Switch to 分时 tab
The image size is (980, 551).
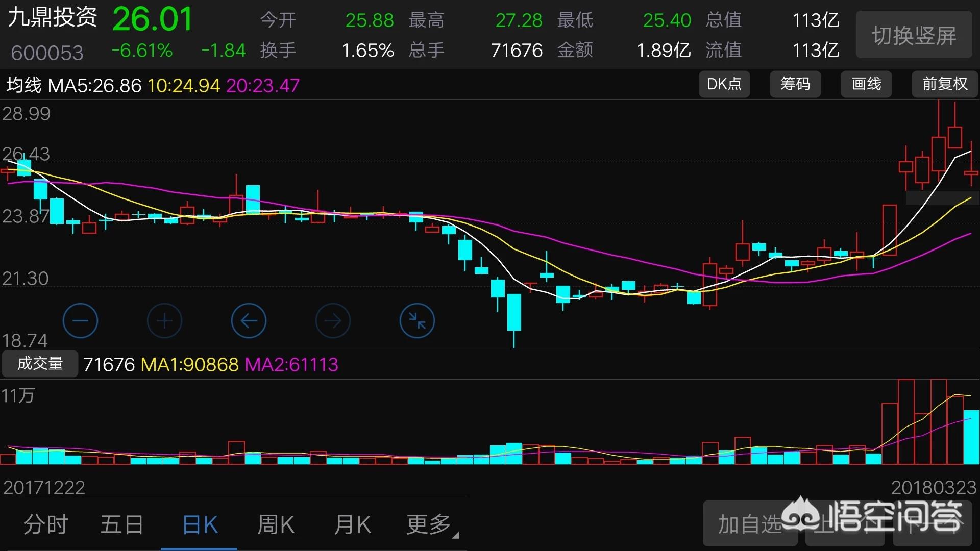pyautogui.click(x=45, y=524)
